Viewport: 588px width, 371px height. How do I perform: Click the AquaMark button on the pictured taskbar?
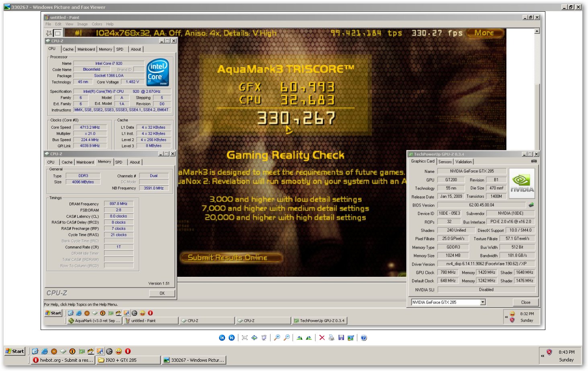tap(94, 321)
